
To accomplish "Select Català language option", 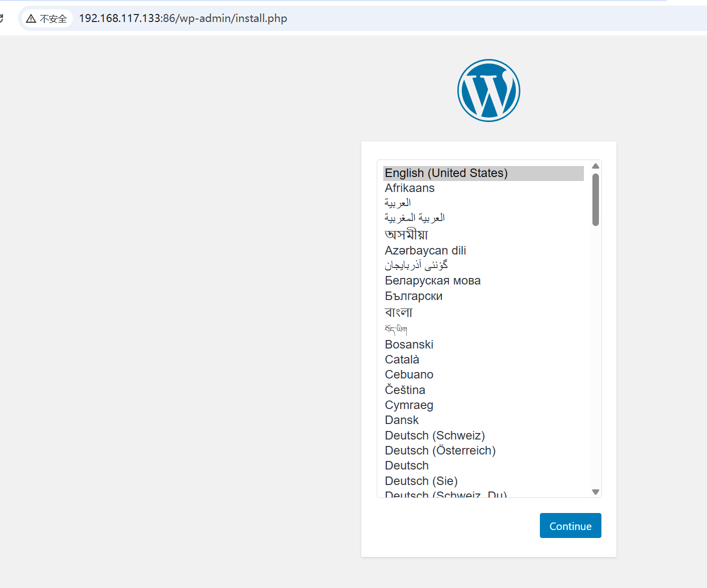I will tap(483, 359).
